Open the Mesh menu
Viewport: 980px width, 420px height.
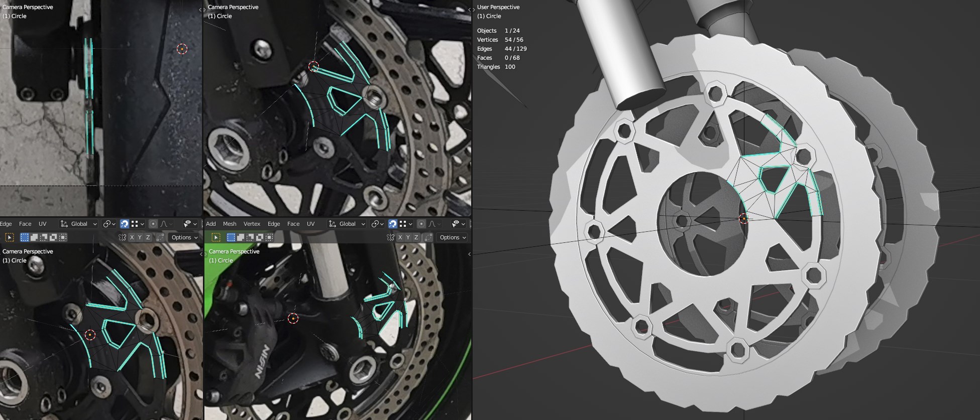coord(230,224)
